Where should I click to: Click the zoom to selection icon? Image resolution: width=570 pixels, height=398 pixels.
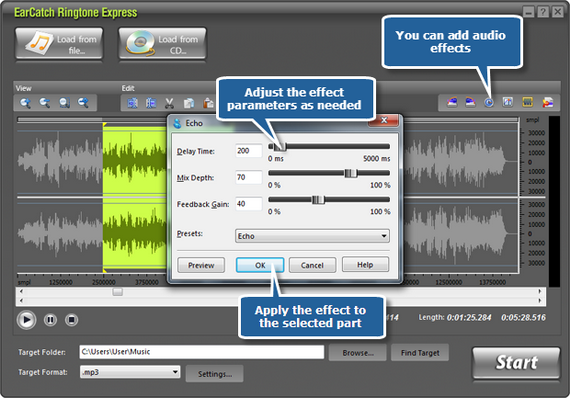64,103
